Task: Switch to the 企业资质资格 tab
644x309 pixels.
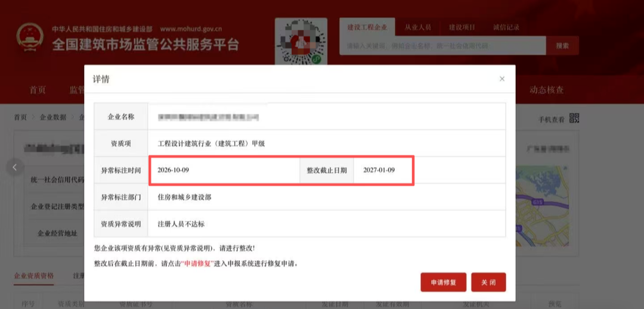Action: (33, 276)
